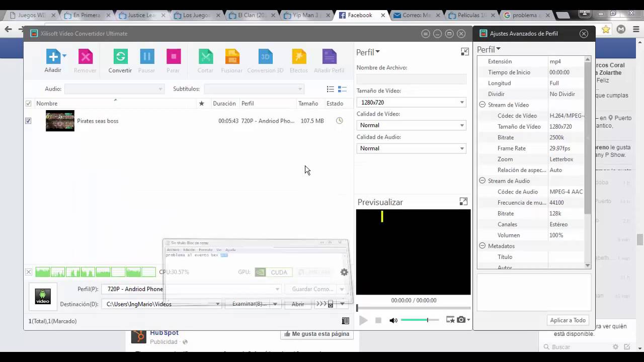
Task: Click Me gusta esta página on Facebook
Action: tap(316, 334)
